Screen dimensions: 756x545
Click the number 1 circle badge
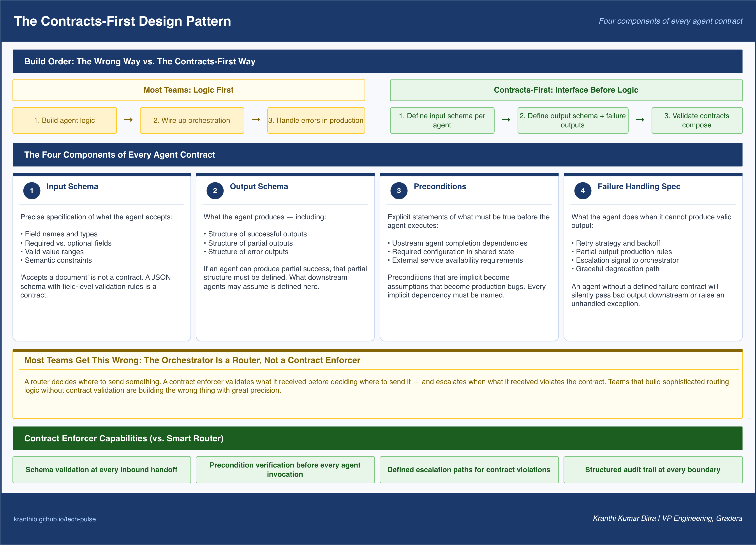(x=32, y=191)
